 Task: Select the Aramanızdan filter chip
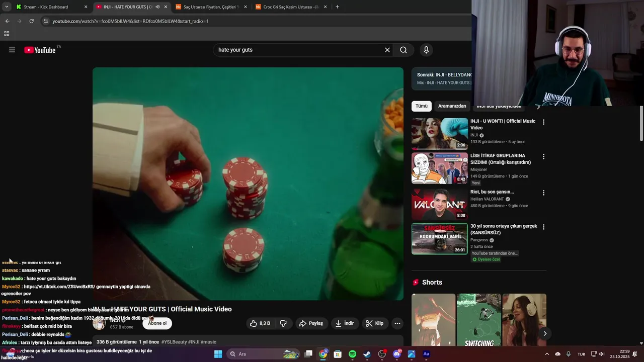click(x=452, y=106)
